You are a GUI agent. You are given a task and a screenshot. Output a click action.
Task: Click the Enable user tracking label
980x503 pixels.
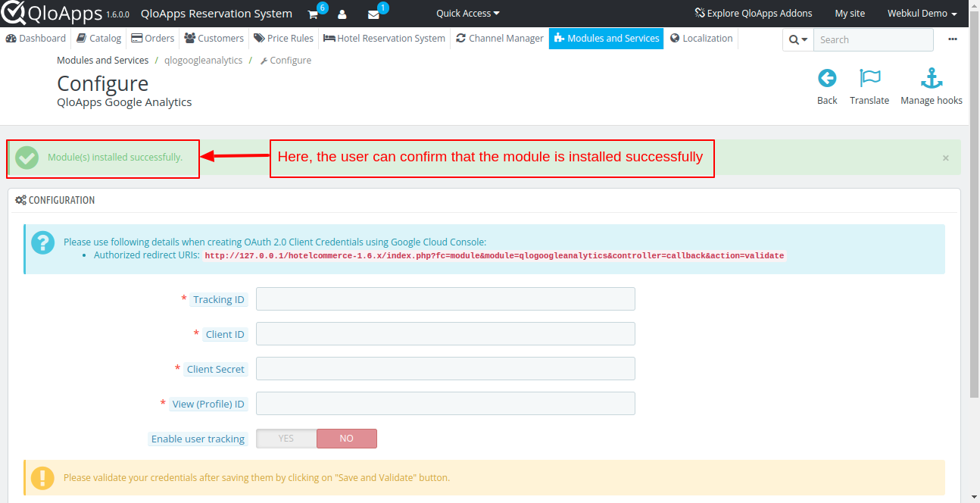198,439
